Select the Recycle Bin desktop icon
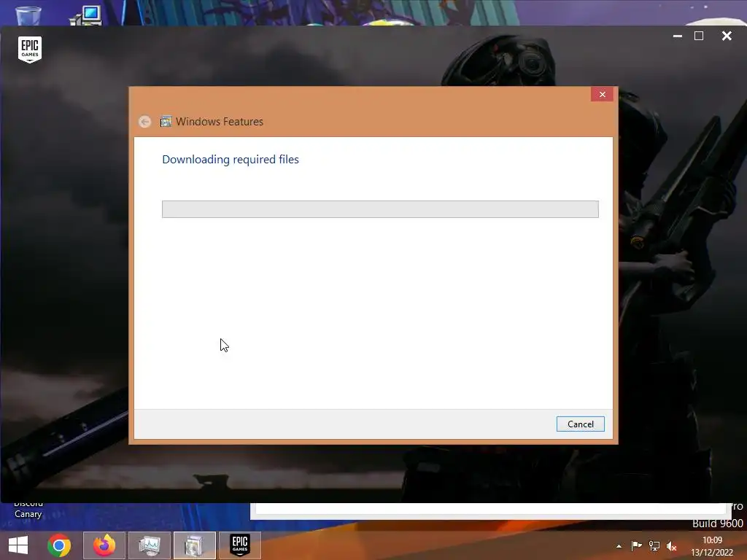 [x=28, y=15]
